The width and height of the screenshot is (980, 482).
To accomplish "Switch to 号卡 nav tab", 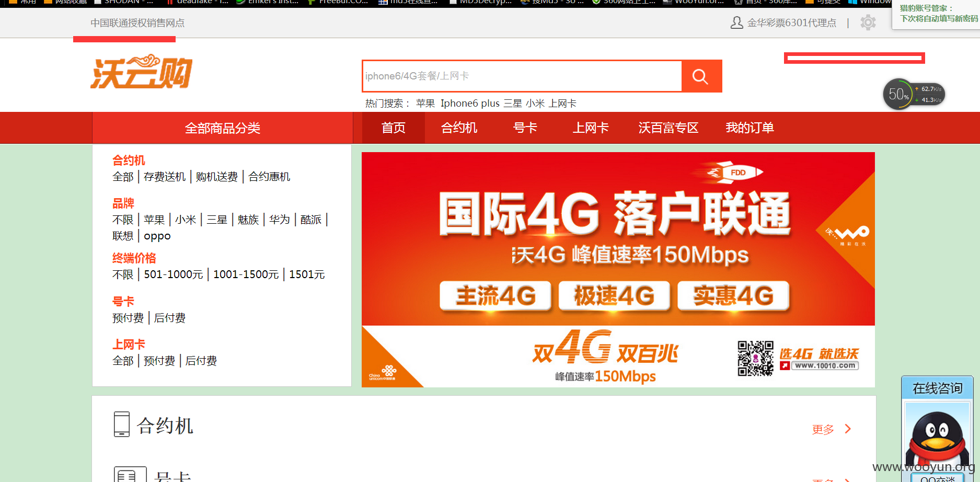I will [x=525, y=128].
